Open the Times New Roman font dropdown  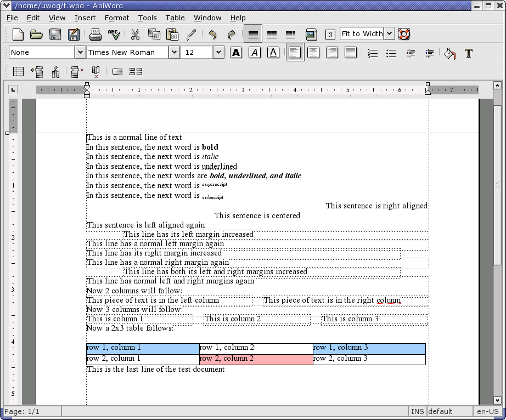[174, 53]
